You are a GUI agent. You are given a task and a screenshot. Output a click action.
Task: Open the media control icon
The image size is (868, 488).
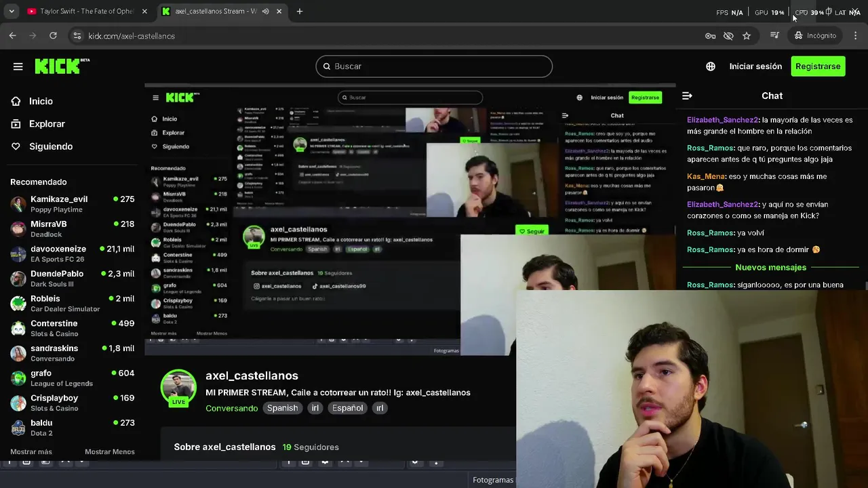click(x=774, y=36)
